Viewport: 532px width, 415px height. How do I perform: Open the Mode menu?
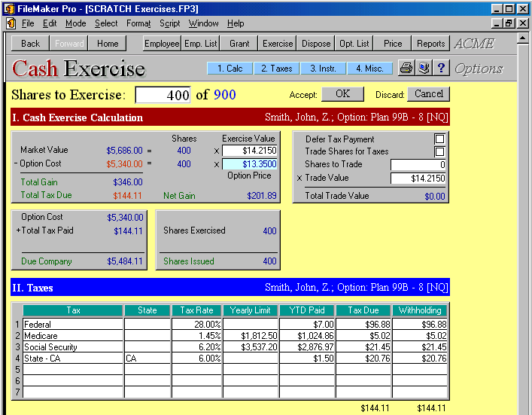[x=76, y=23]
